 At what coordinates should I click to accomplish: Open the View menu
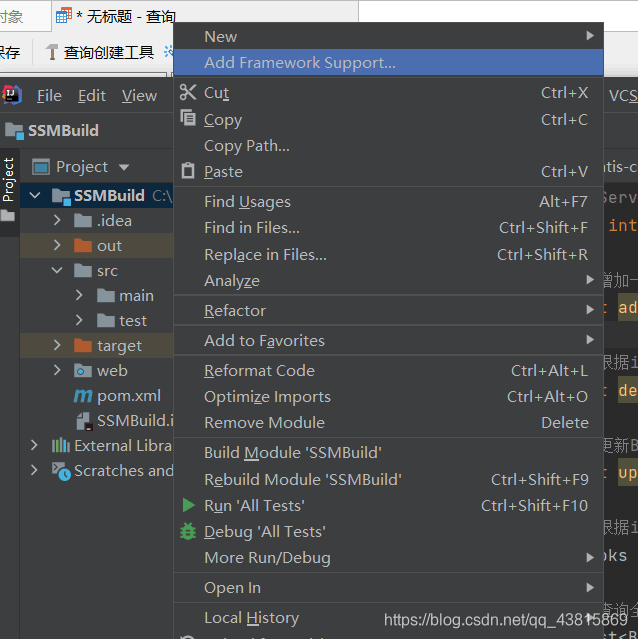[x=139, y=96]
